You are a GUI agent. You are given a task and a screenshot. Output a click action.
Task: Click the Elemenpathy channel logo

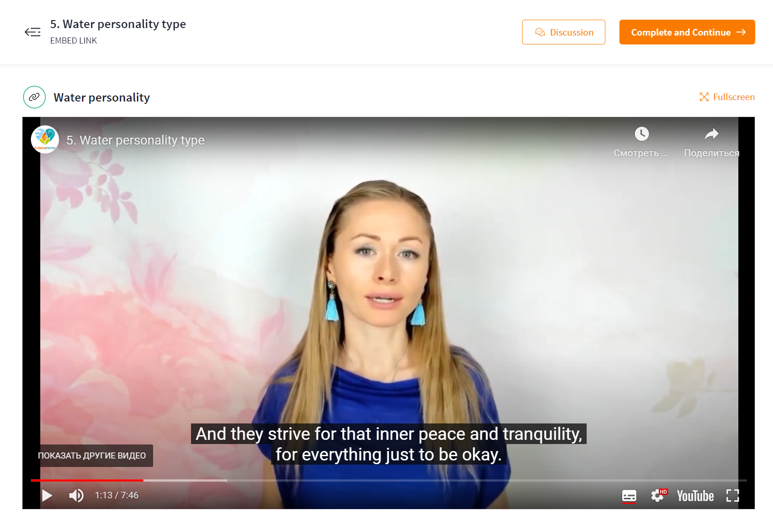[x=45, y=139]
